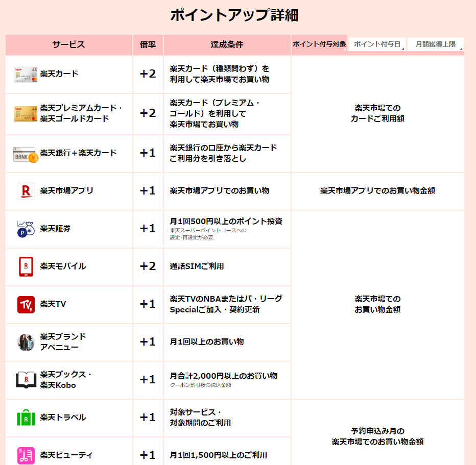
Task: Click the green Rakuten Travel icon
Action: click(x=26, y=418)
